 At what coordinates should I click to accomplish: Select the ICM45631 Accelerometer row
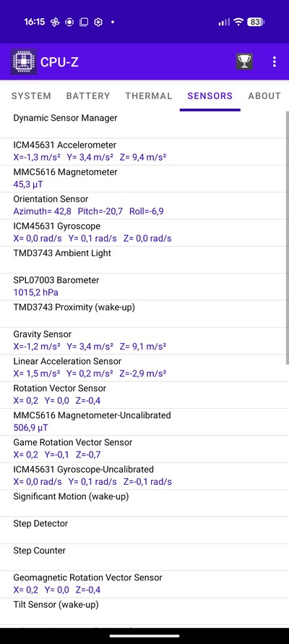(142, 151)
